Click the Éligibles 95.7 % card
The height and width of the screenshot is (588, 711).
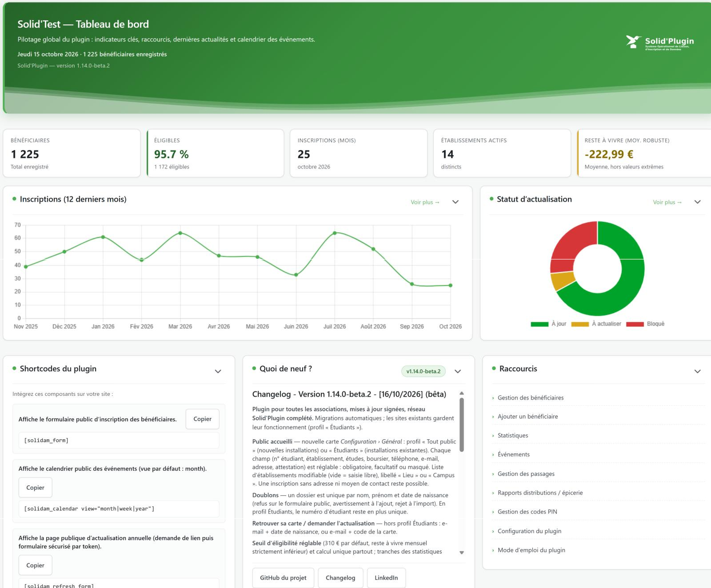[215, 153]
